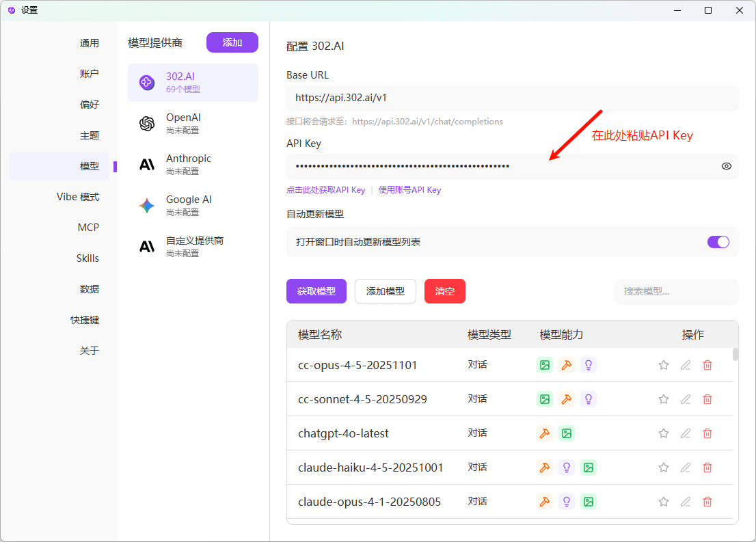
Task: Click the 添加 provider button
Action: coord(232,42)
